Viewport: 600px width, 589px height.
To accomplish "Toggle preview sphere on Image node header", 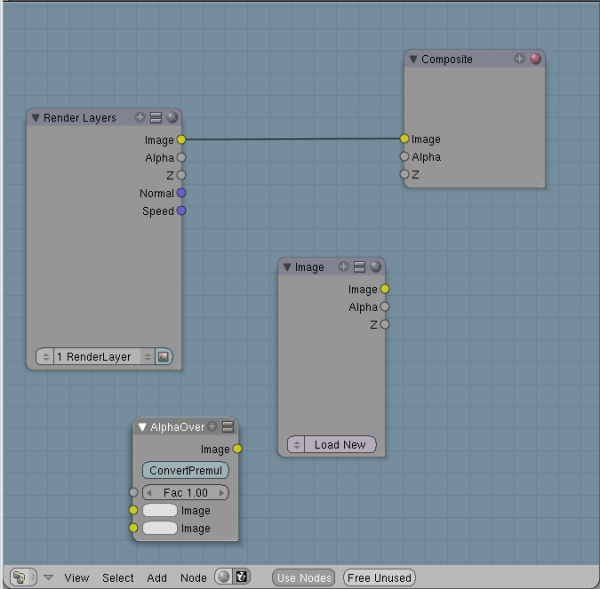I will point(376,266).
